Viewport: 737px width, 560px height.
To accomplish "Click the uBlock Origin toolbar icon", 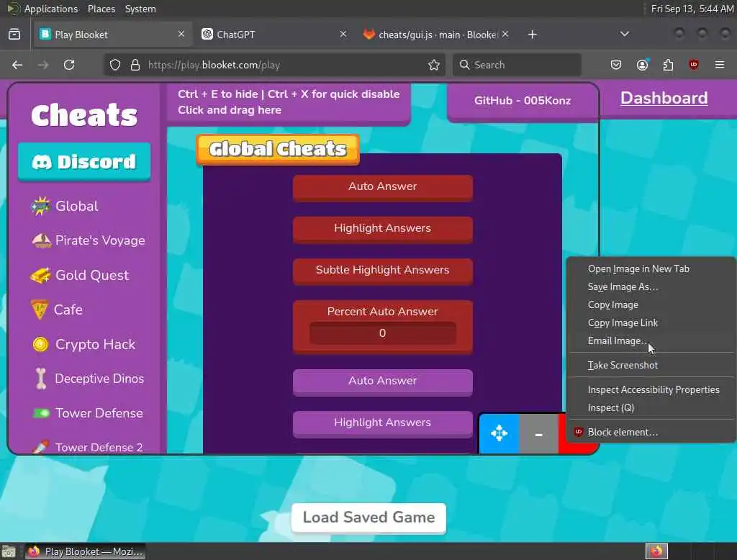I will tap(694, 65).
